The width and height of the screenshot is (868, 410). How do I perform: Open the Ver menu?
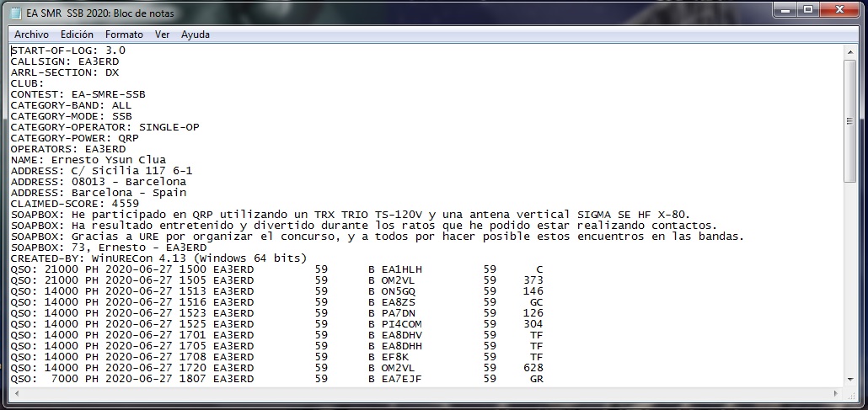162,35
